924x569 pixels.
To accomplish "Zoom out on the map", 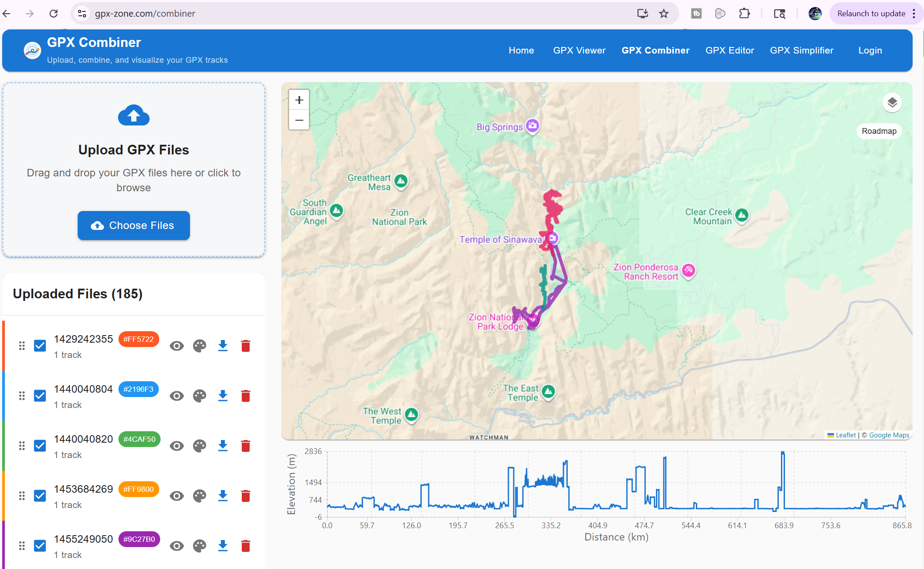I will click(x=299, y=120).
